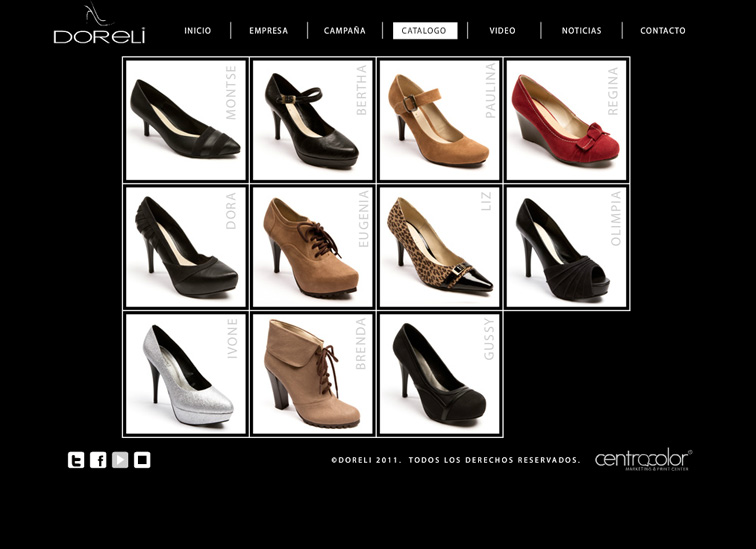Open the Noticias page
This screenshot has height=549, width=756.
point(581,31)
